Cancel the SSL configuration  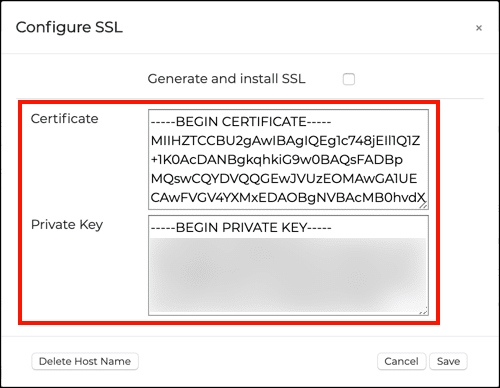pos(401,361)
